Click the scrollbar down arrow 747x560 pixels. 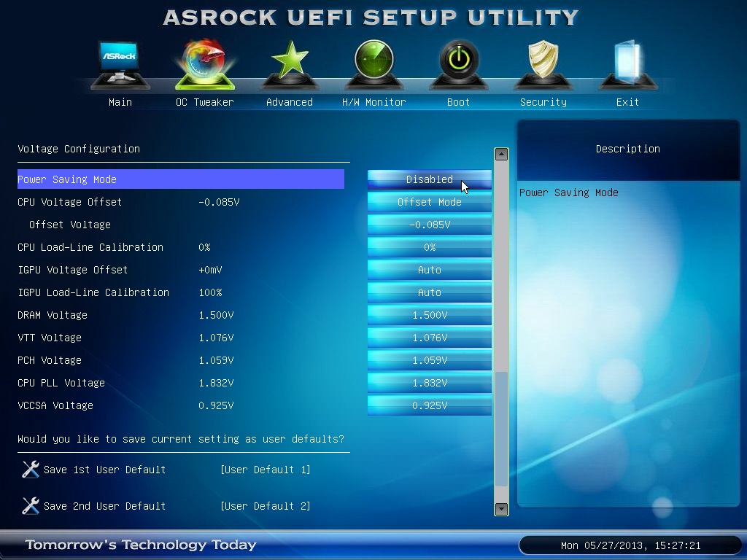501,509
